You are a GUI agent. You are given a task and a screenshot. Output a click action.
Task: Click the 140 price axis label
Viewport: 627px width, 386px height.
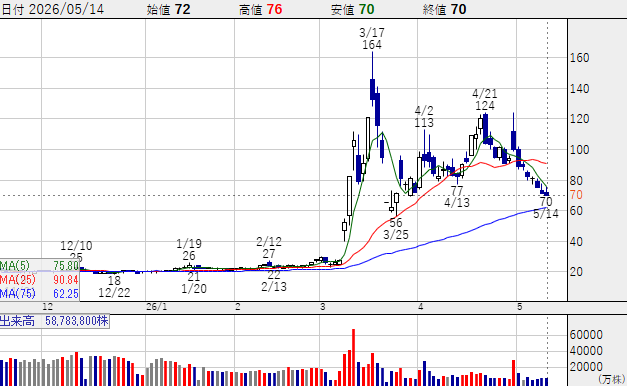click(579, 88)
